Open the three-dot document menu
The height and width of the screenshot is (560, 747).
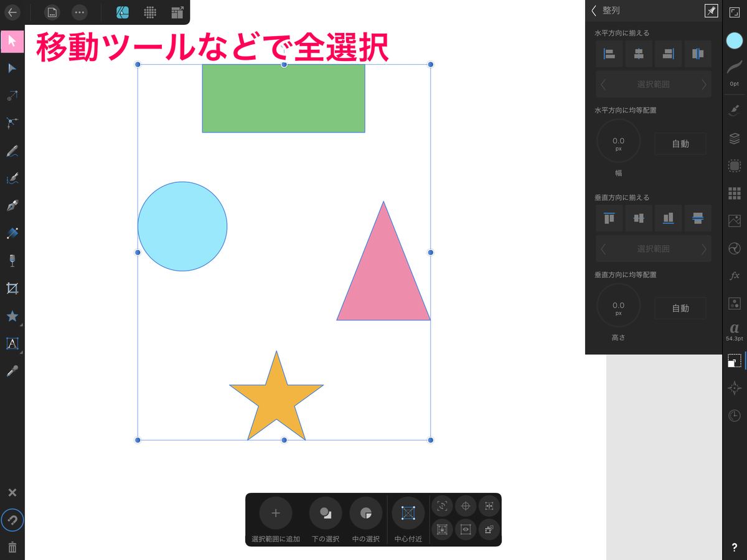point(80,12)
